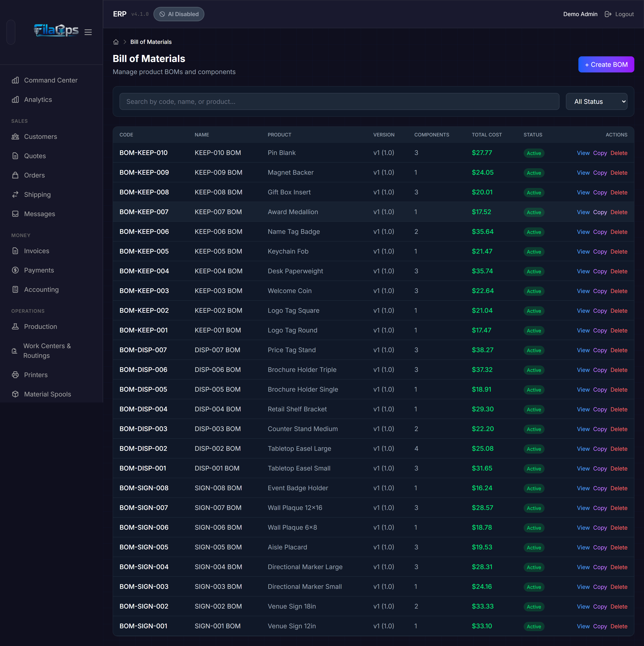Open the Customers section
This screenshot has width=644, height=646.
click(x=40, y=136)
